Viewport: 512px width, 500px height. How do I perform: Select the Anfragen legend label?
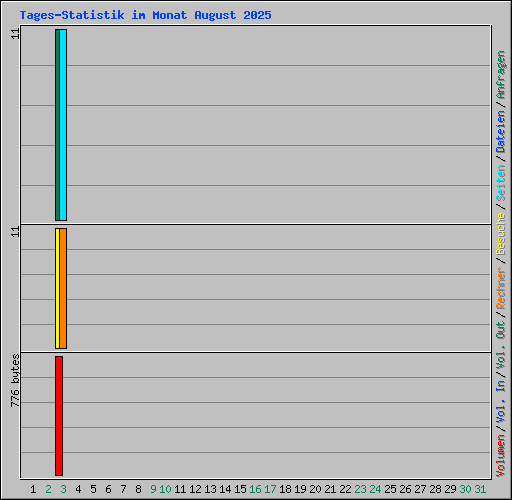(501, 75)
